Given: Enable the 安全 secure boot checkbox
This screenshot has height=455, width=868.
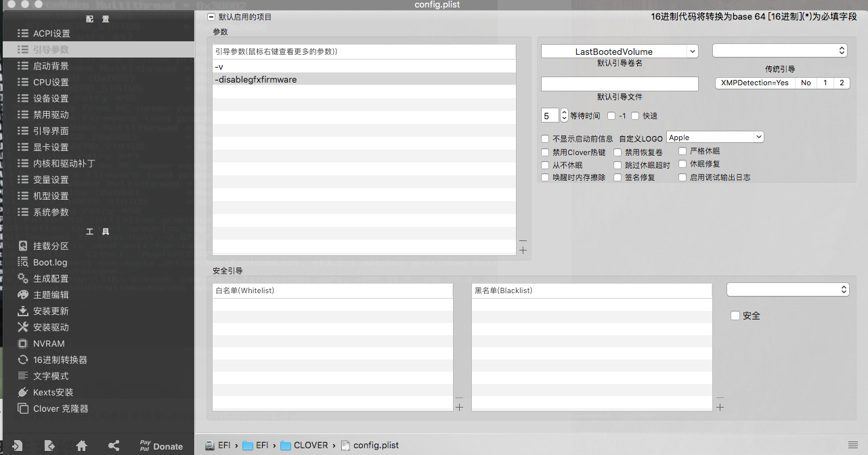Looking at the screenshot, I should [x=735, y=316].
